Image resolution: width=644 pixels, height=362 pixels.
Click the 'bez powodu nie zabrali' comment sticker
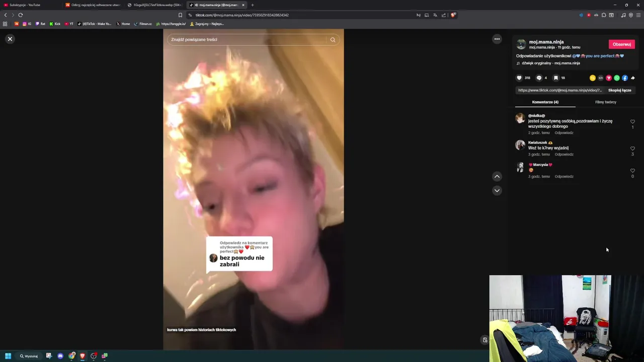pyautogui.click(x=239, y=254)
